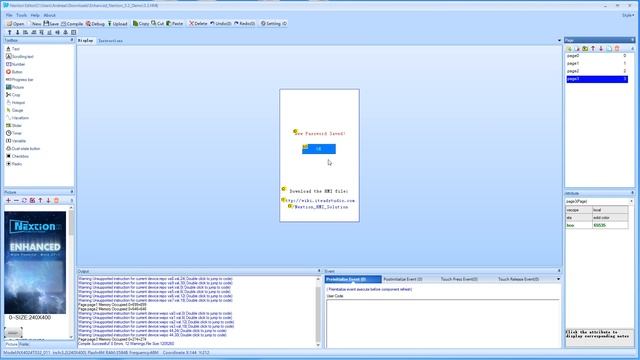The image size is (640, 360).
Task: Select 'New Password Saved!' text on canvas
Action: tap(320, 133)
